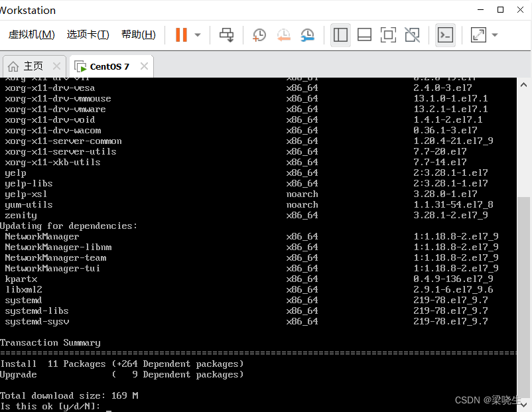This screenshot has height=412, width=532.
Task: Revert virtual machine to previous snapshot
Action: 284,35
